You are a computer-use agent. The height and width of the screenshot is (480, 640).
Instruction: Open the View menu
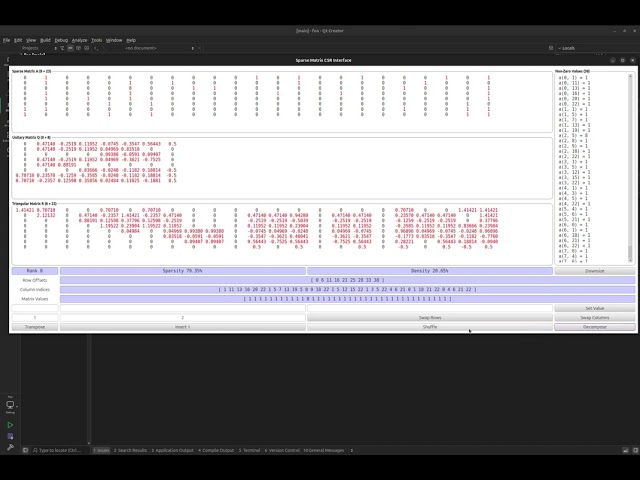[31, 40]
